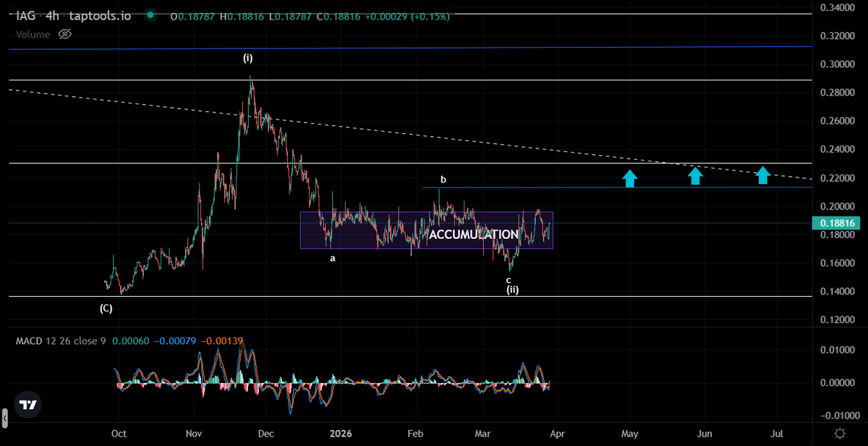Image resolution: width=868 pixels, height=446 pixels.
Task: Select the wave label (i) at the peak
Action: (x=248, y=57)
